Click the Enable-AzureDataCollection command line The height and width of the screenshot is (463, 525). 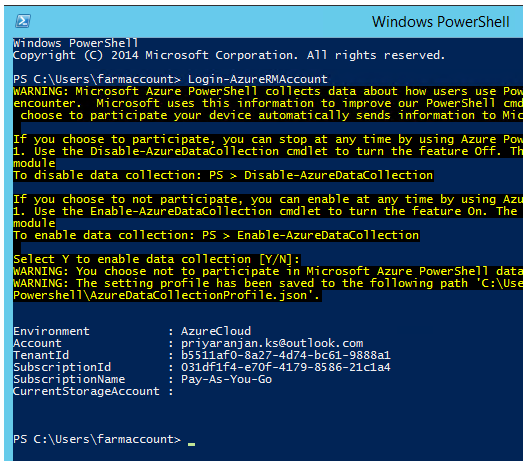(216, 235)
